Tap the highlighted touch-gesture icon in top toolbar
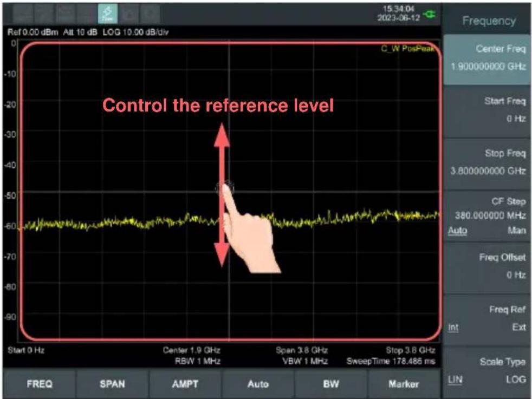Viewport: 532px width, 399px height. coord(108,14)
